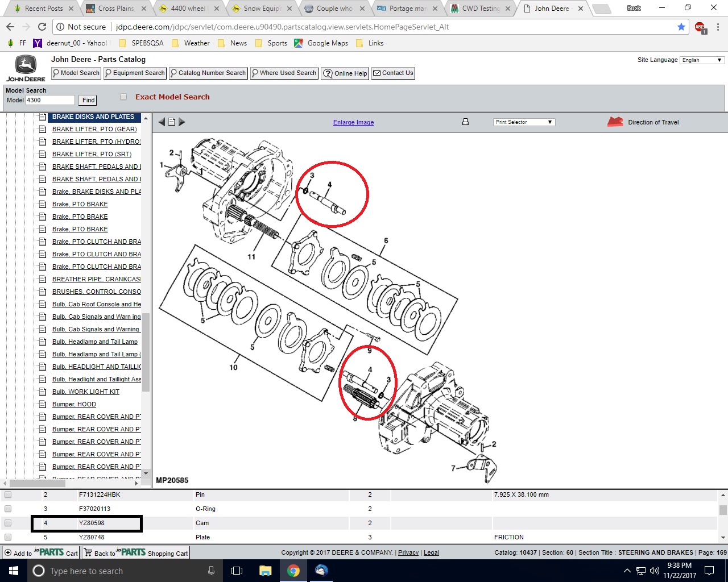Viewport: 728px width, 582px height.
Task: Show hidden system tray icons chevron
Action: pos(627,571)
